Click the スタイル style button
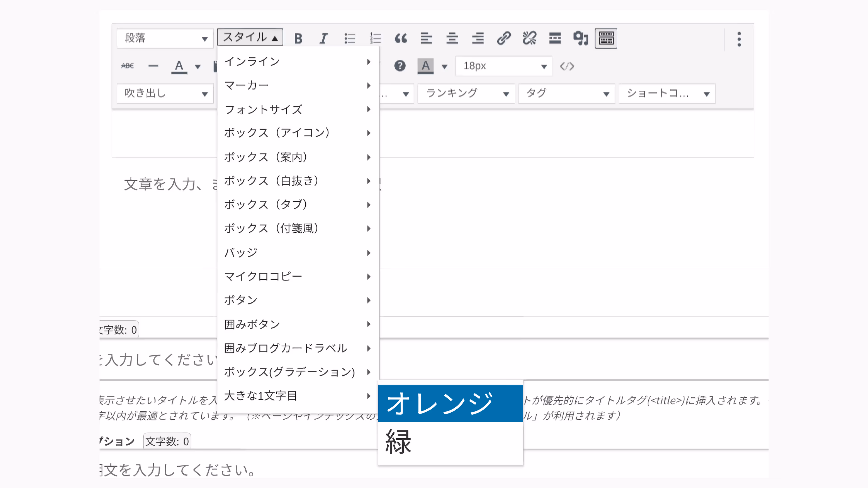 click(x=250, y=37)
